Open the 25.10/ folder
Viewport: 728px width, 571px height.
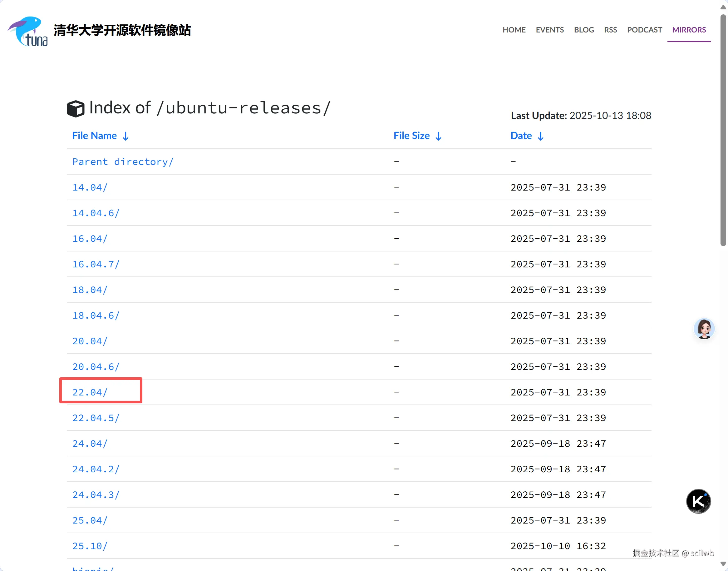(90, 546)
